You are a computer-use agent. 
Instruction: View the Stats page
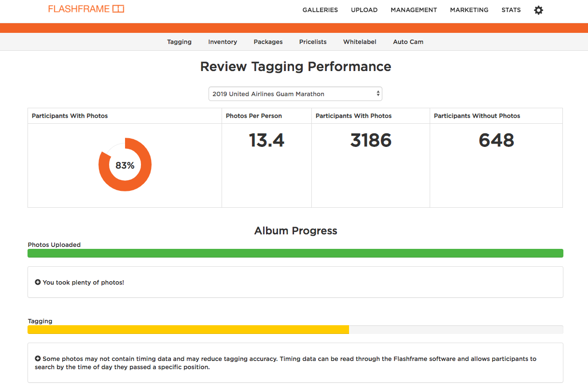pyautogui.click(x=511, y=10)
